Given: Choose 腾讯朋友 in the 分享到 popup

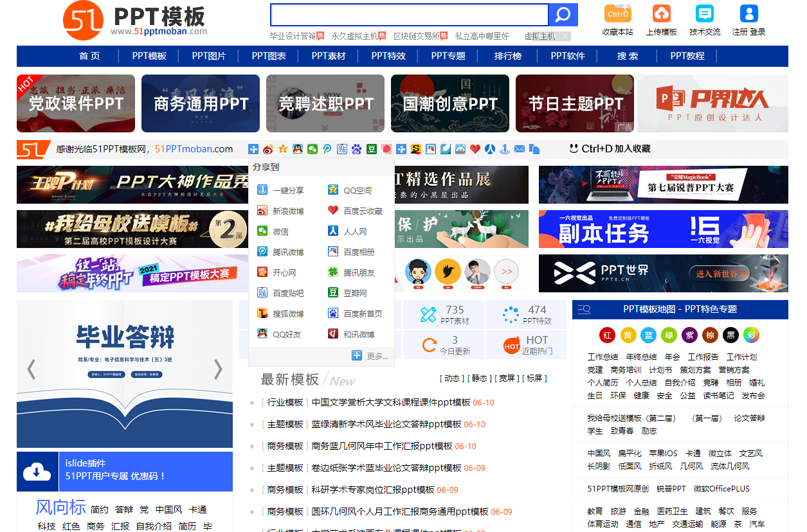Looking at the screenshot, I should click(x=352, y=272).
